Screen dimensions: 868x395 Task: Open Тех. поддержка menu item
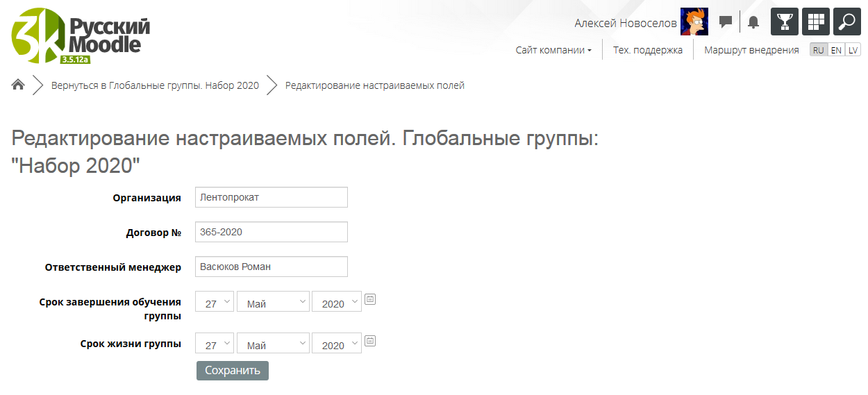pyautogui.click(x=647, y=50)
